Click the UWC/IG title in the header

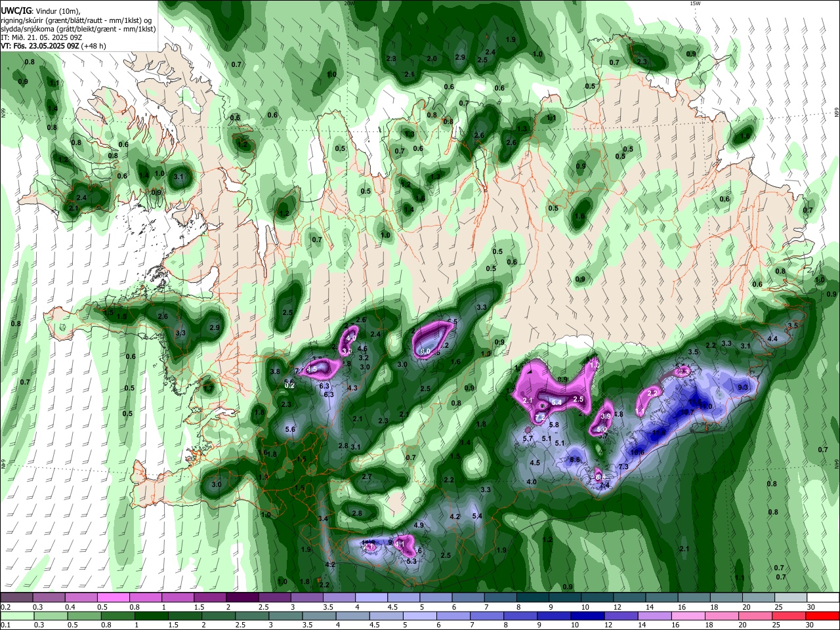pos(16,10)
